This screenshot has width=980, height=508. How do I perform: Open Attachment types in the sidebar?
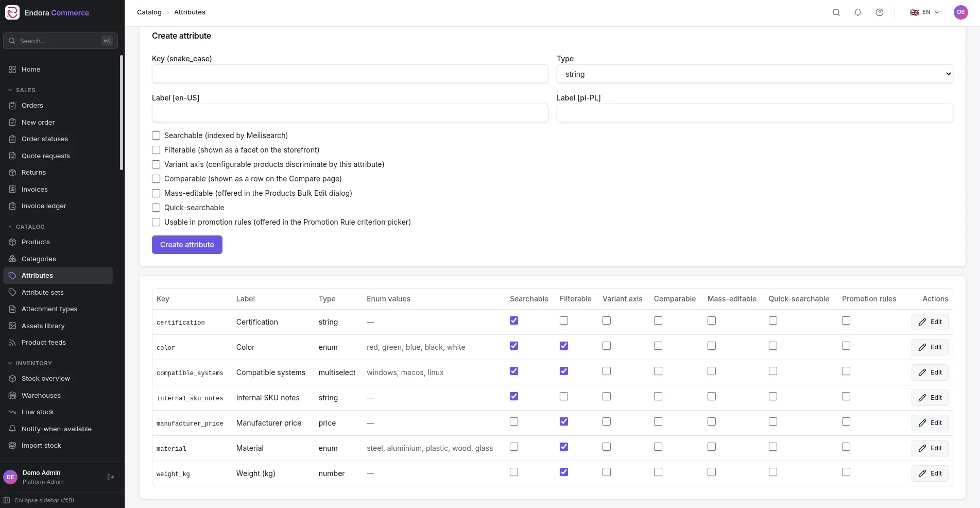tap(58, 309)
